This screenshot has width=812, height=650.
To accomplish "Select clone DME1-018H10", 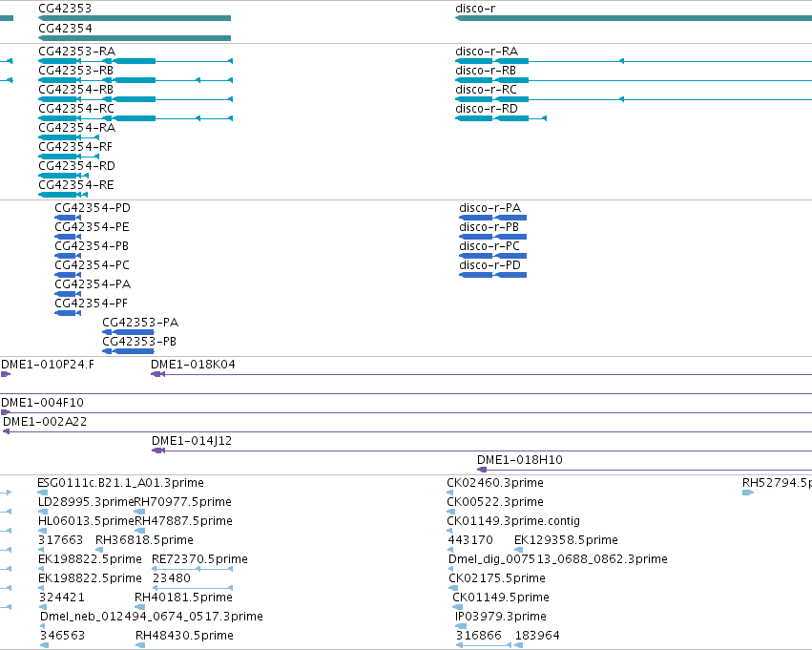I will tap(644, 470).
